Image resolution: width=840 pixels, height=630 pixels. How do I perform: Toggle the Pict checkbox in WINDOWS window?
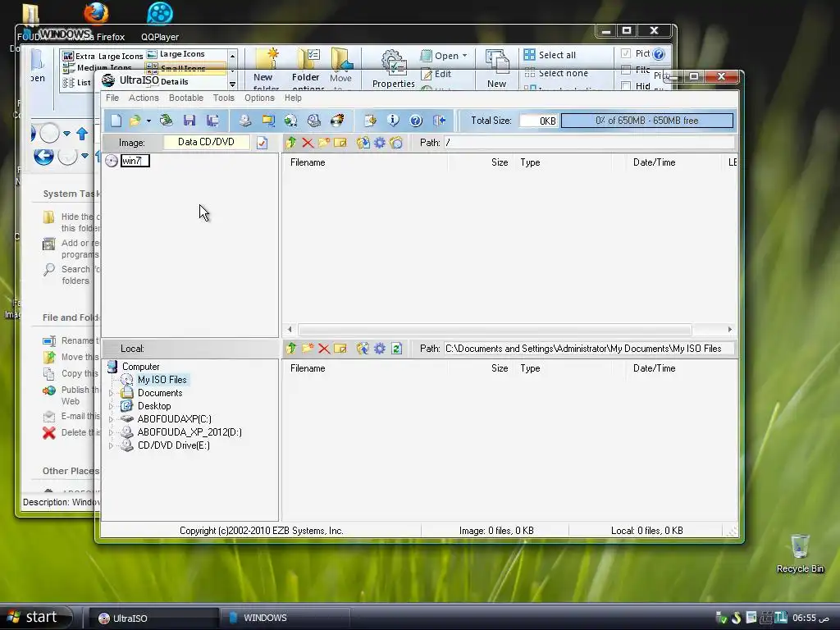click(x=625, y=53)
